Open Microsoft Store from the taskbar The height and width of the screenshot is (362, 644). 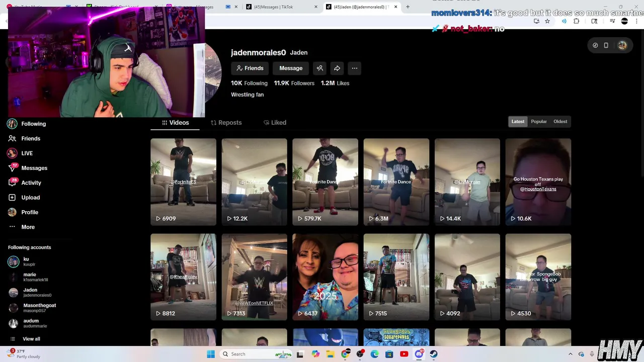click(x=389, y=354)
